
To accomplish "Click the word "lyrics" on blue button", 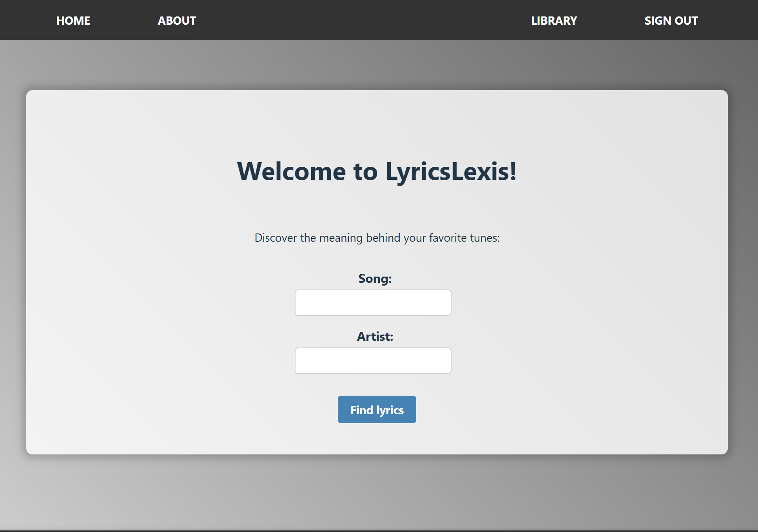I will point(390,410).
